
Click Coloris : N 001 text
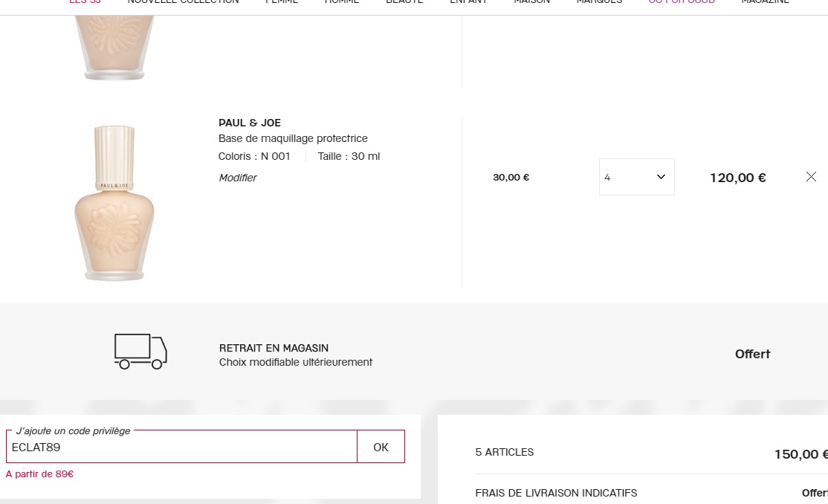click(x=254, y=156)
